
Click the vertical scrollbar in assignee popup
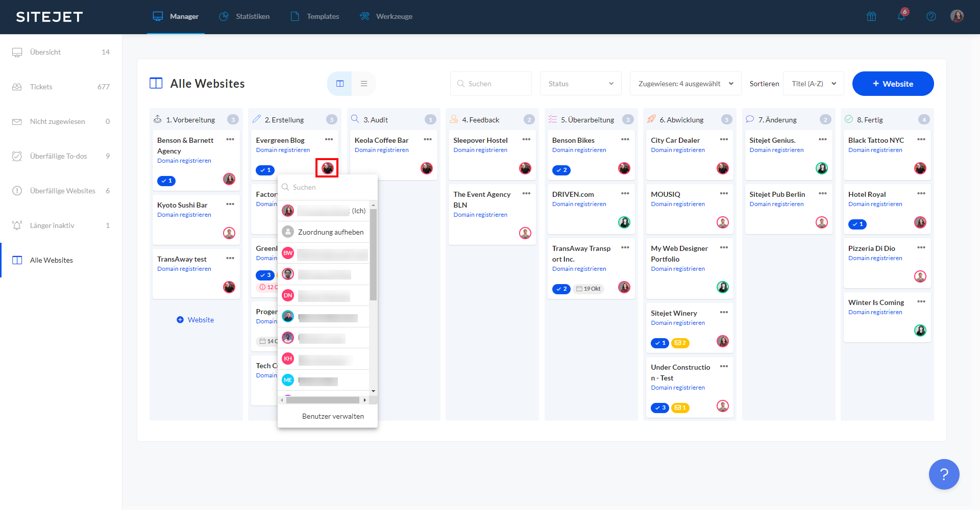[373, 255]
